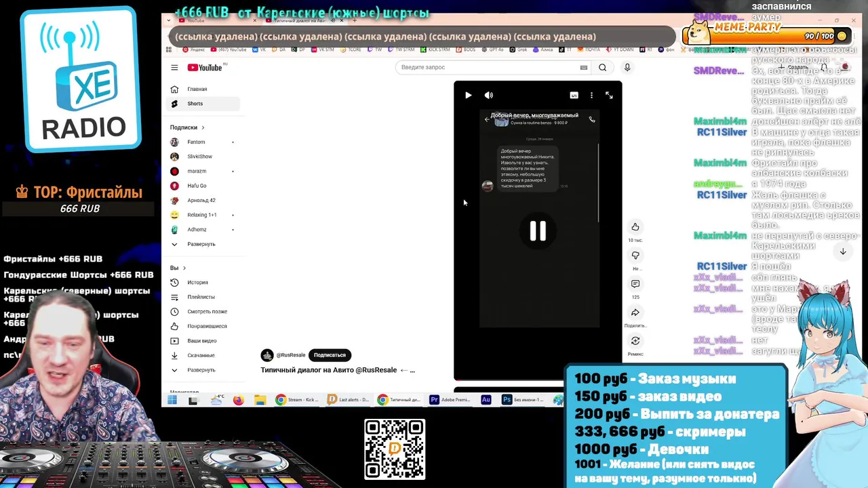
Task: Open the SlivkiShow channel subscription
Action: coord(204,157)
